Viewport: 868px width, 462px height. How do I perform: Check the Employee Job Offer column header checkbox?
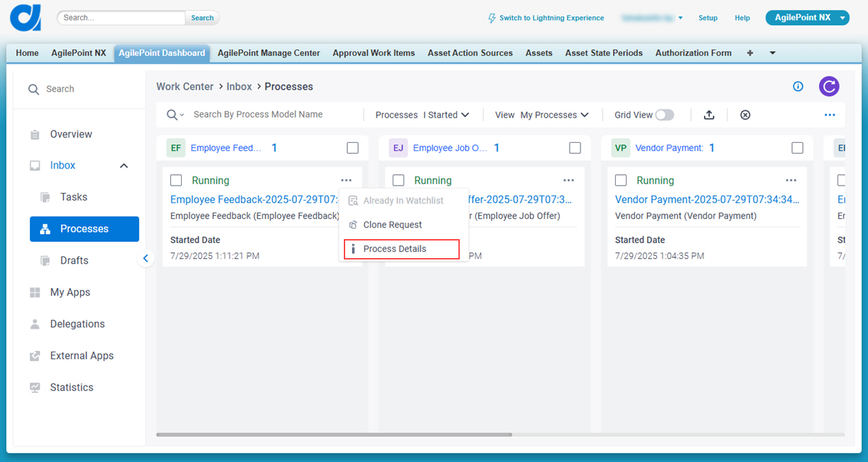coord(575,148)
